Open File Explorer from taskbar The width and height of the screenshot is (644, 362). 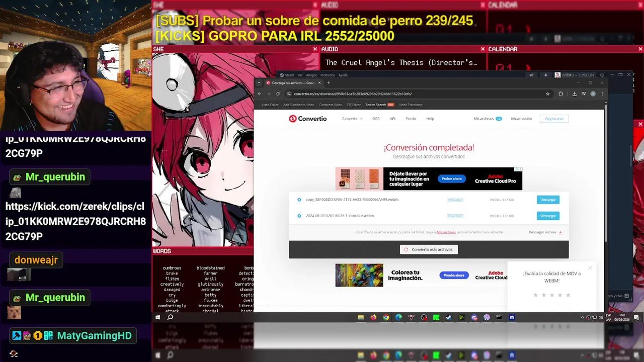(x=361, y=317)
